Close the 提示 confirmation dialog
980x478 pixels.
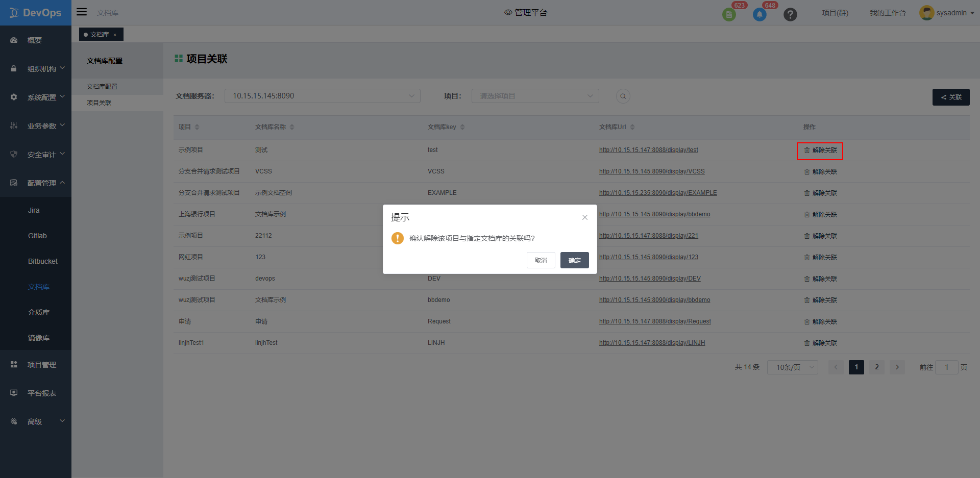click(x=585, y=217)
